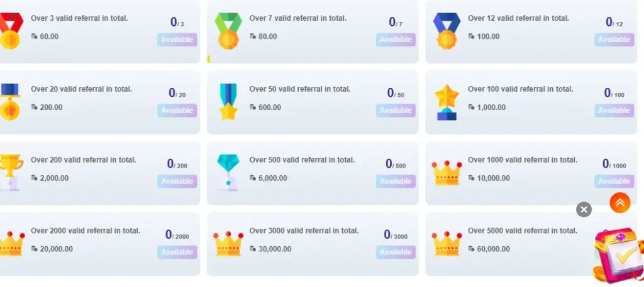Viewport: 644px width, 287px height.
Task: Click the green medal icon for 7 referrals
Action: click(228, 30)
